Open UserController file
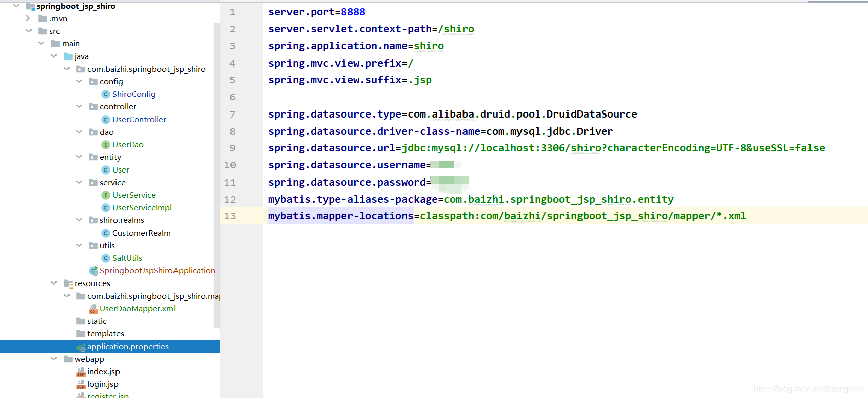Screen dimensions: 868x398 [139, 120]
